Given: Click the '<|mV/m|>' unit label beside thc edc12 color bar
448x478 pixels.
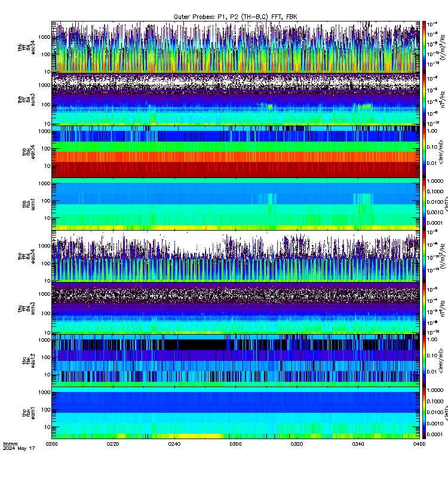Looking at the screenshot, I should pyautogui.click(x=441, y=361).
